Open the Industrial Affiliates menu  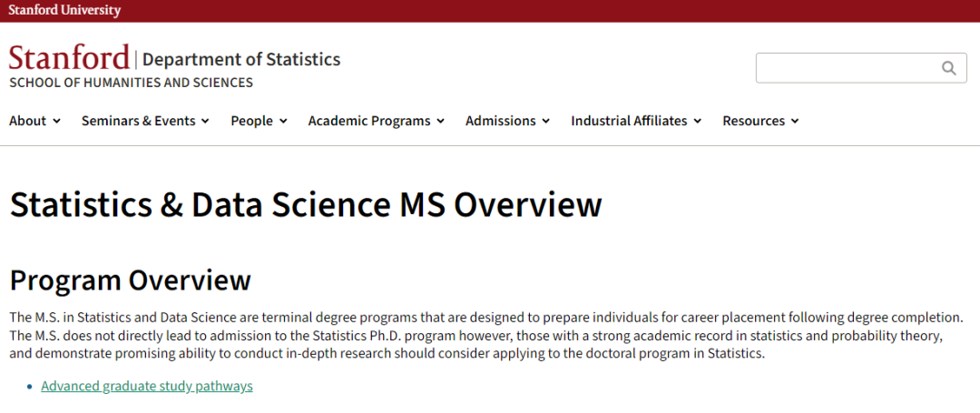click(x=630, y=121)
